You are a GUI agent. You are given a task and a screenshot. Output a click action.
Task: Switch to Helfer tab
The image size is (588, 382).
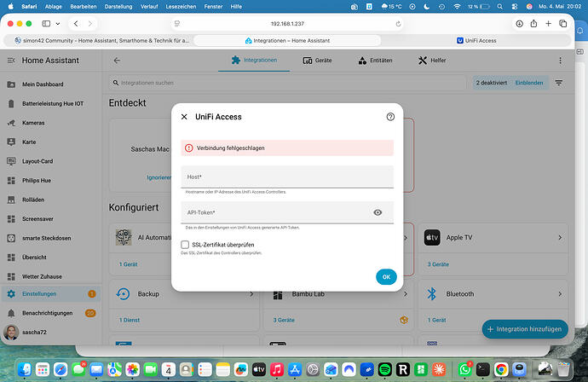pyautogui.click(x=432, y=60)
